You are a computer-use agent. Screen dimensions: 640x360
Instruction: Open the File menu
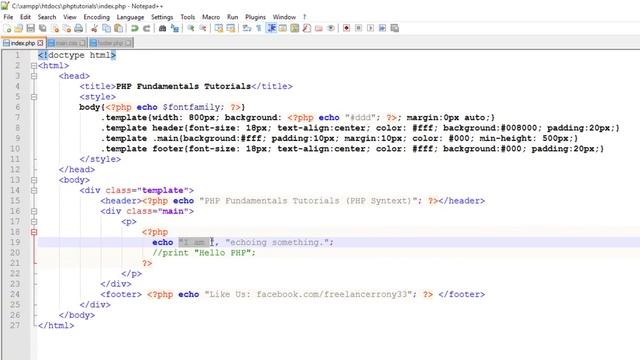coord(8,17)
